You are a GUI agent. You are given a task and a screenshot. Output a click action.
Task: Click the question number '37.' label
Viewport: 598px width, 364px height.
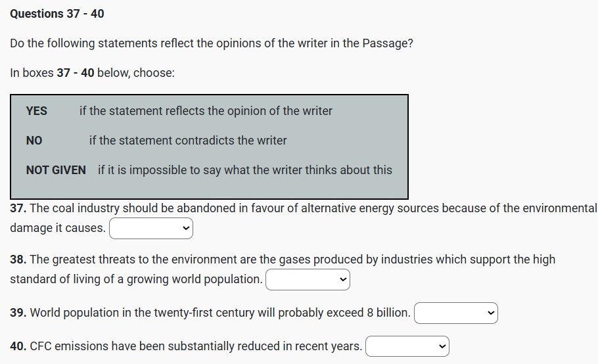coord(18,208)
